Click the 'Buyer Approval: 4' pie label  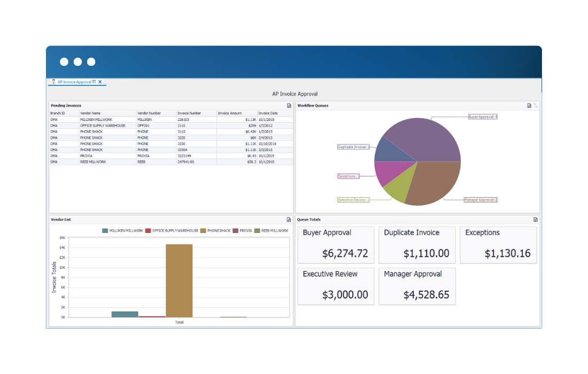[483, 117]
